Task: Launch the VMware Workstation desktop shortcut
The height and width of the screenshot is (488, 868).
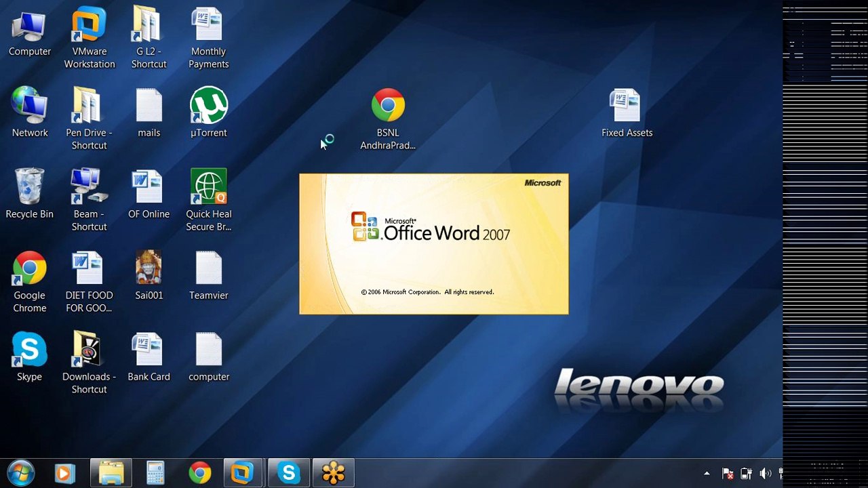Action: [x=90, y=38]
